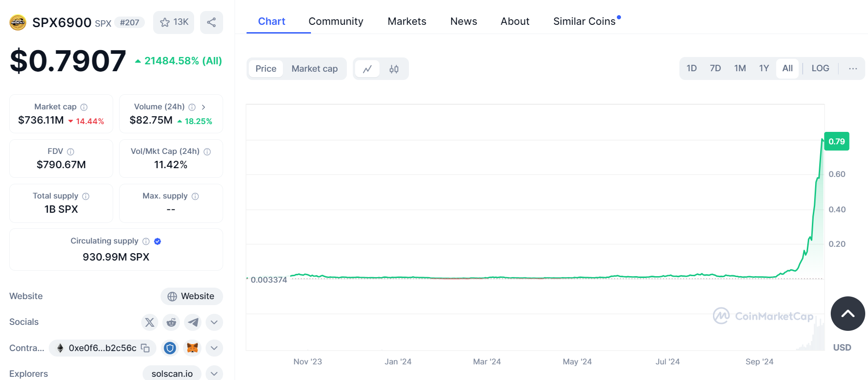The image size is (868, 380).
Task: Click the $790.67M FDV value
Action: point(61,165)
